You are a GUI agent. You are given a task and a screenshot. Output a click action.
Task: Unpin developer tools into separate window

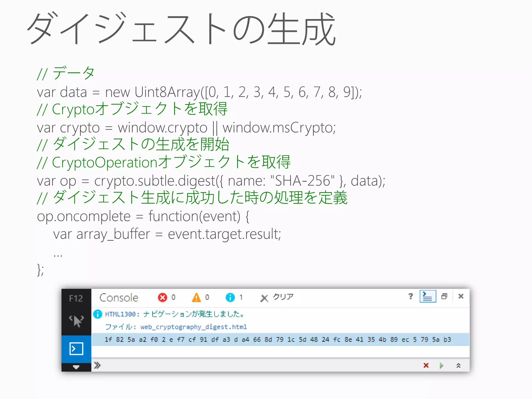point(444,296)
